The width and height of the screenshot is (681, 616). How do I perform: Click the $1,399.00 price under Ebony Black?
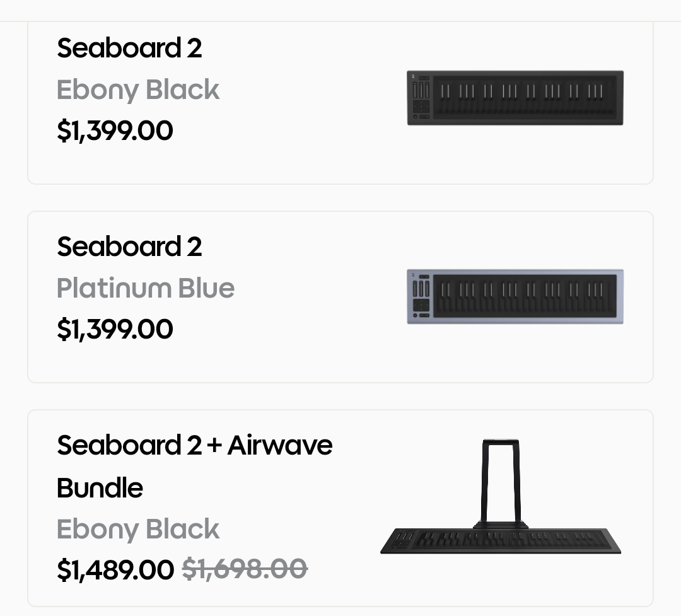tap(115, 131)
